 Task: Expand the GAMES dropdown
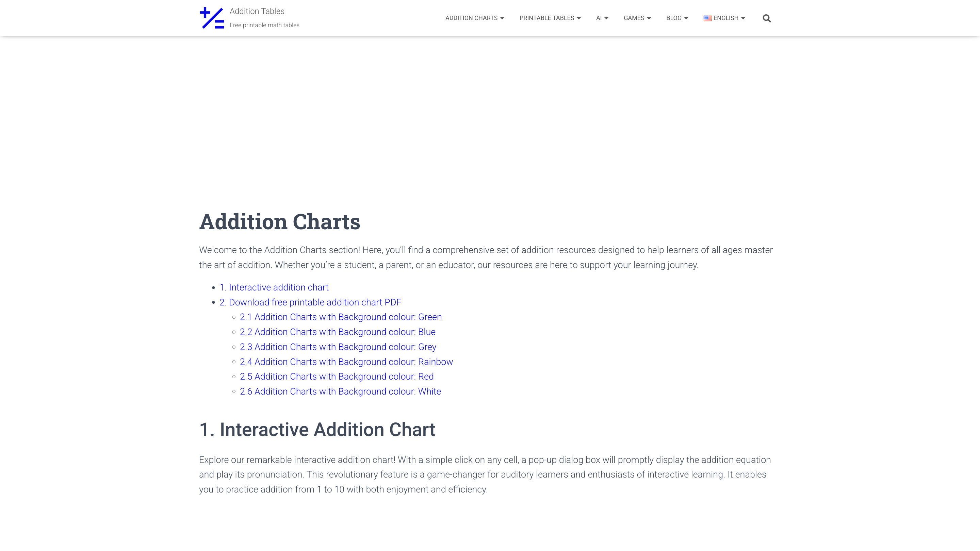coord(634,18)
